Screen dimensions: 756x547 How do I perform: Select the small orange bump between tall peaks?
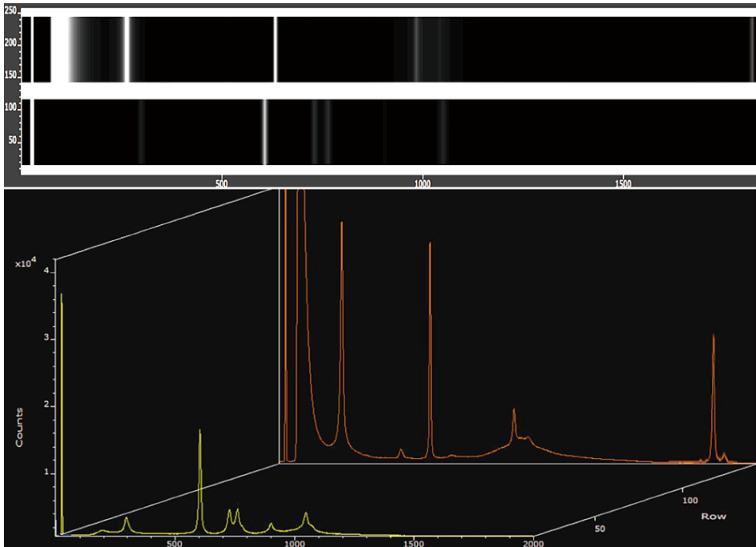click(x=401, y=452)
